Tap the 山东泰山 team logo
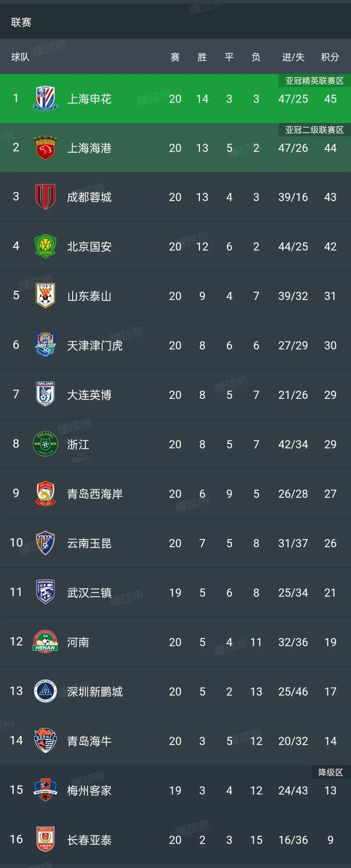The width and height of the screenshot is (351, 868). click(45, 296)
